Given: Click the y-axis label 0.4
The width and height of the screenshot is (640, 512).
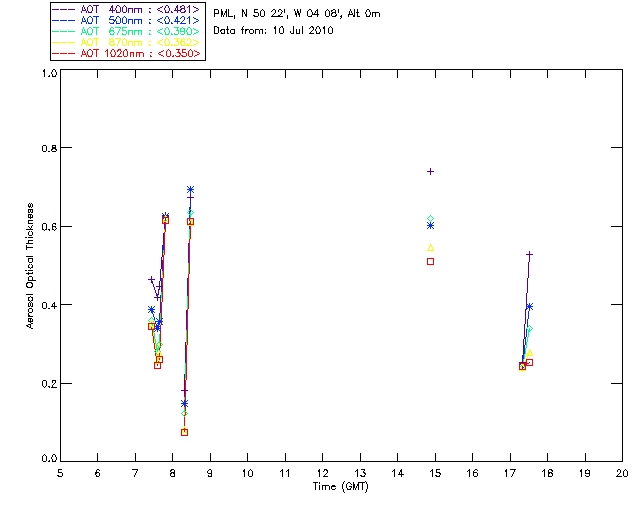Looking at the screenshot, I should (49, 305).
